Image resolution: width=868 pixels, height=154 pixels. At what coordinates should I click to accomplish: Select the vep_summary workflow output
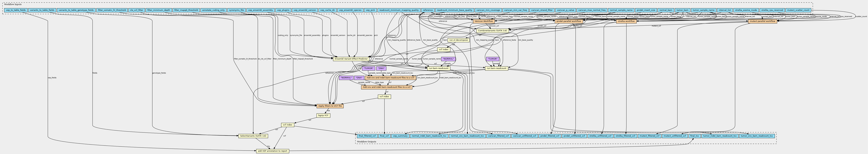tap(400, 136)
